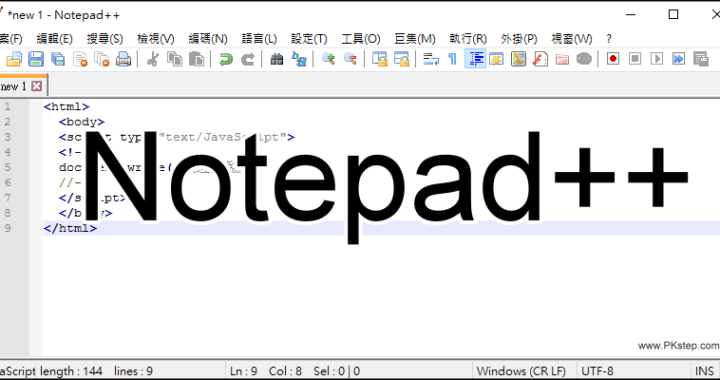The width and height of the screenshot is (720, 380).
Task: Open the ? help menu
Action: coord(609,39)
